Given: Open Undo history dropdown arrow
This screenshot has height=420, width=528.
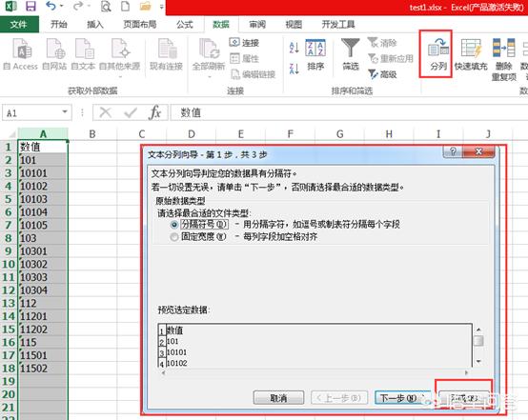Looking at the screenshot, I should [61, 6].
